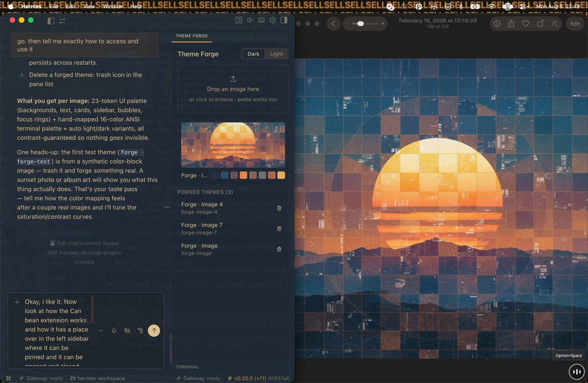This screenshot has width=588, height=383.
Task: Zoom in with plus in photo viewer
Action: pyautogui.click(x=383, y=24)
